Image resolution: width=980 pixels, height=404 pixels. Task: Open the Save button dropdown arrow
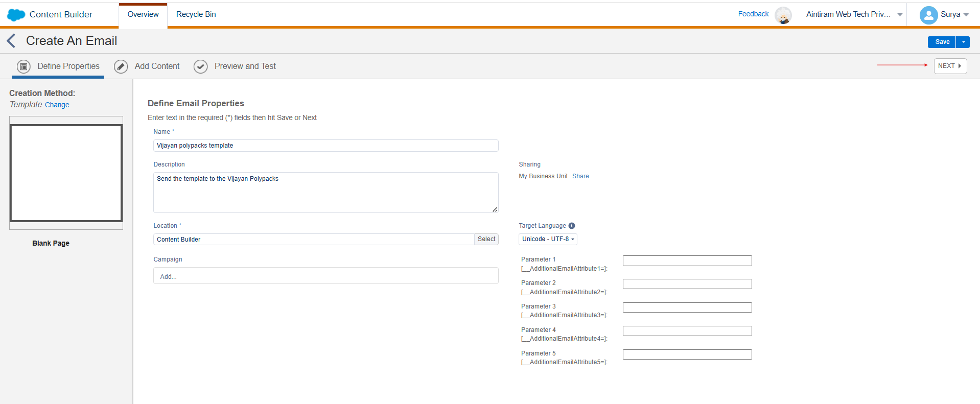click(x=963, y=42)
